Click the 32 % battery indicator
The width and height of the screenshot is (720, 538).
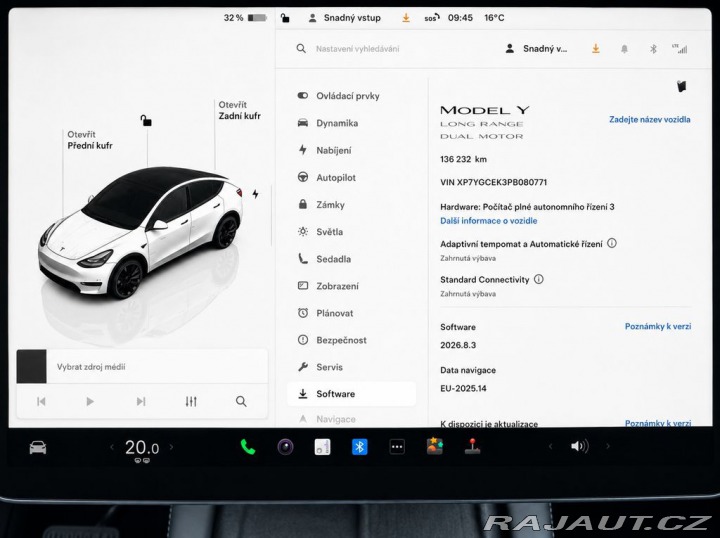tap(245, 18)
